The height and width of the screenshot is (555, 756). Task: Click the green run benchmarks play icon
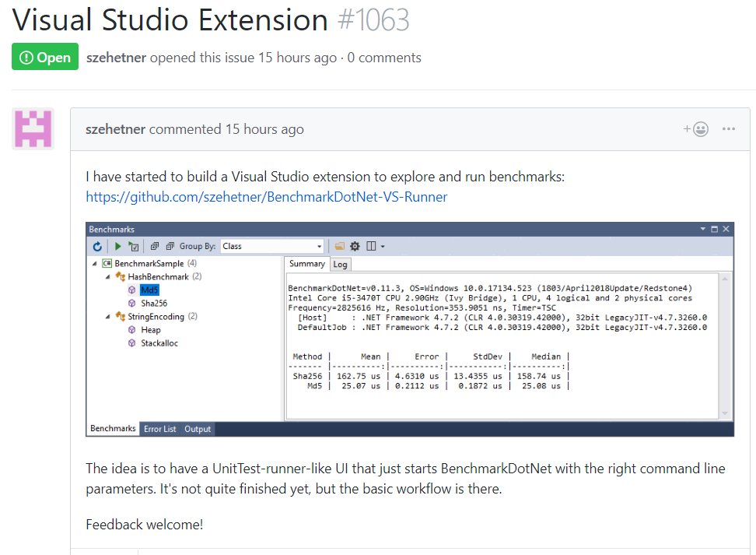[117, 247]
